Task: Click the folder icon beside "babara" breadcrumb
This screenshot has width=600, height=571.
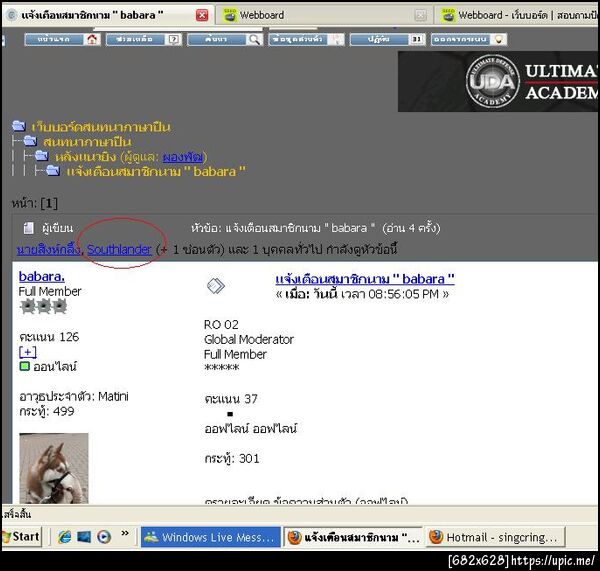Action: tap(53, 170)
